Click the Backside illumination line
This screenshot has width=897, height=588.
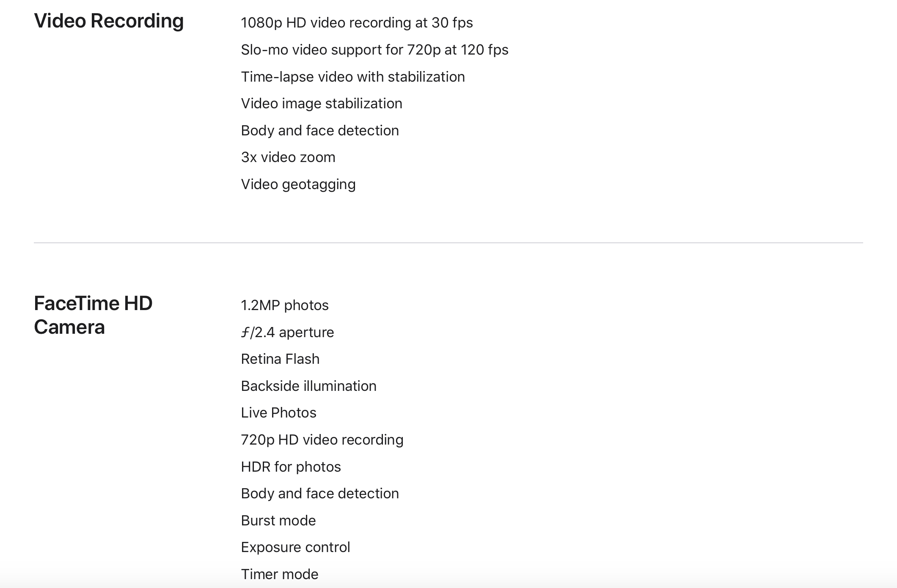tap(308, 386)
